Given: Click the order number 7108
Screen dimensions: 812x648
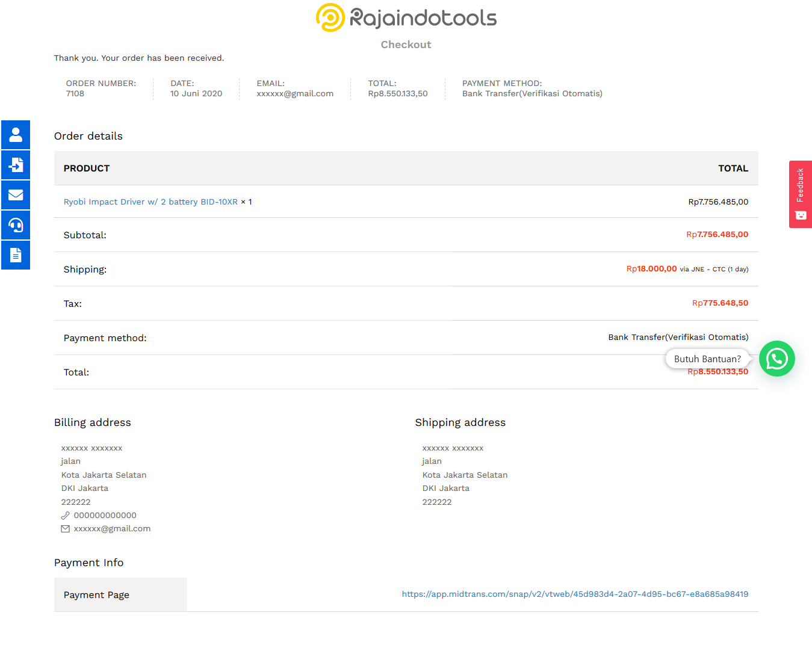Looking at the screenshot, I should pos(75,93).
